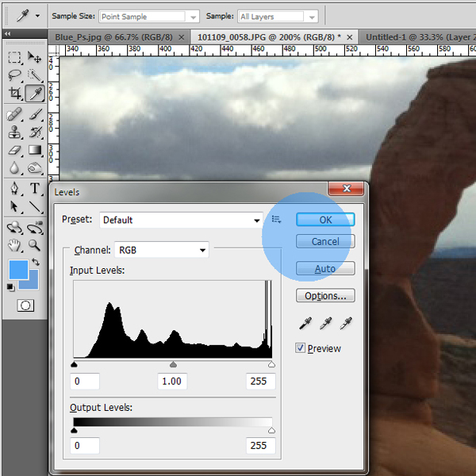Select the Pen tool

tap(14, 189)
